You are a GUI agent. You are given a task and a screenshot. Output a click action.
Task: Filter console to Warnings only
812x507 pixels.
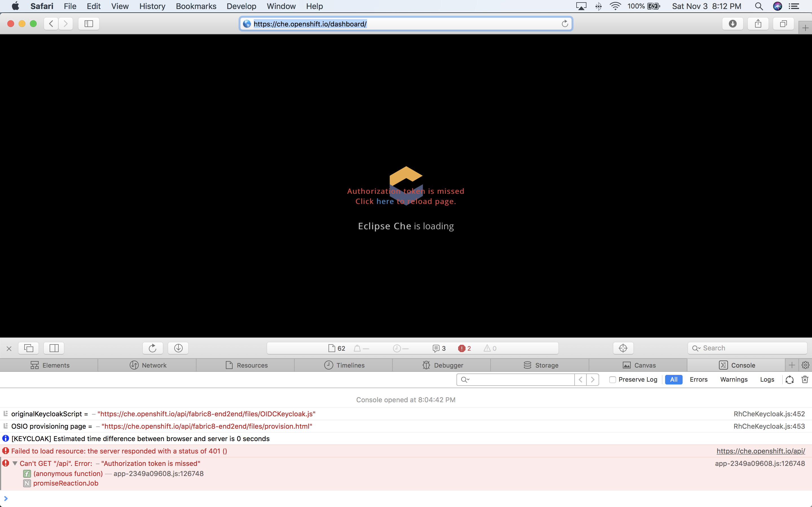(734, 380)
